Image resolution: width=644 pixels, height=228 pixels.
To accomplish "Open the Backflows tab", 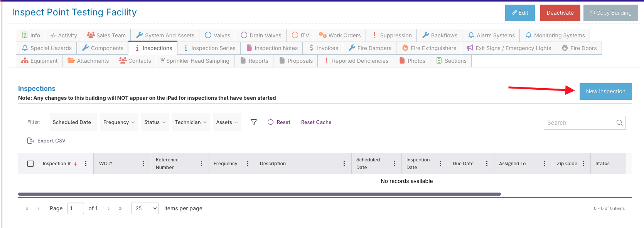I will [x=440, y=35].
